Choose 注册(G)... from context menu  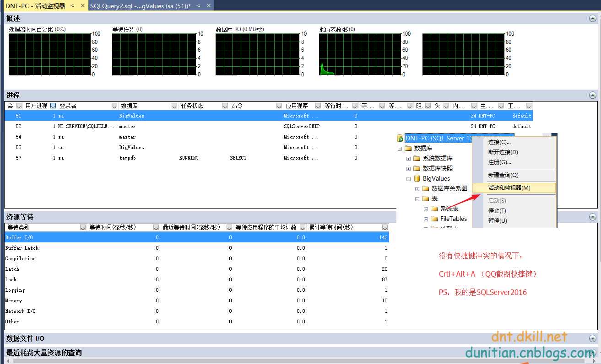(x=514, y=162)
